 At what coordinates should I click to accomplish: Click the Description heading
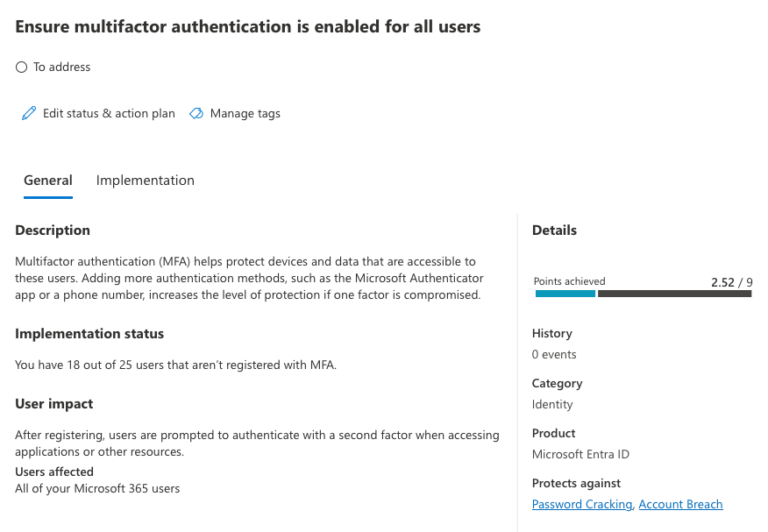click(53, 231)
